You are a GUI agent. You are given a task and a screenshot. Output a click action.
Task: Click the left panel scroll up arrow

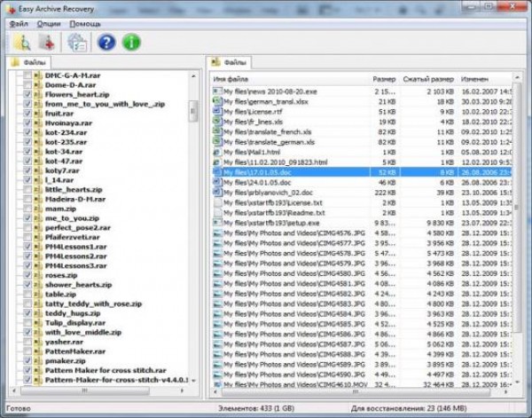[x=193, y=76]
